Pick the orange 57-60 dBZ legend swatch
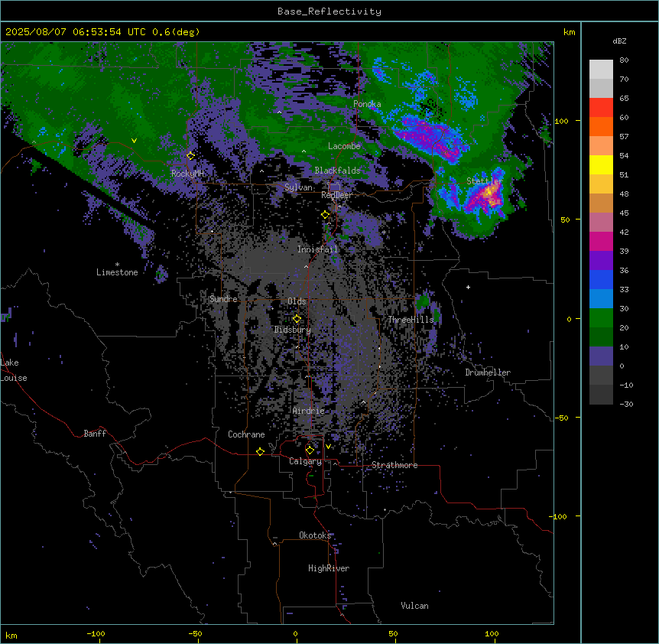The width and height of the screenshot is (659, 644). click(x=601, y=127)
